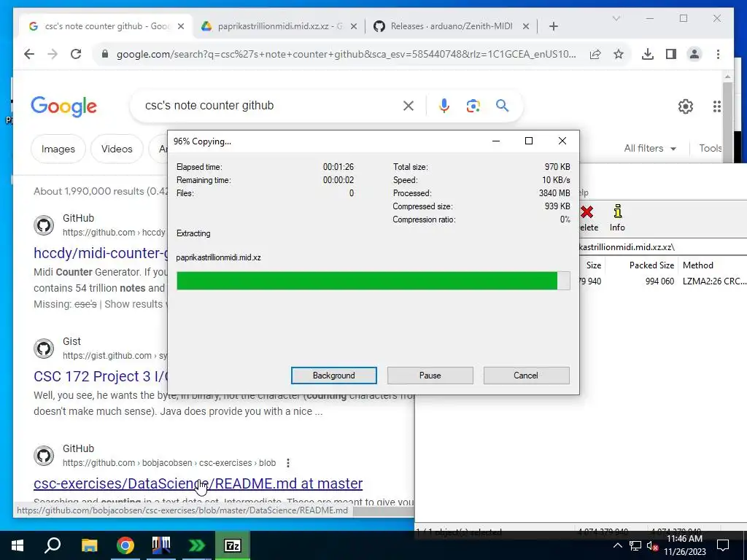Show hidden system tray icons
The width and height of the screenshot is (747, 560).
coord(617,545)
